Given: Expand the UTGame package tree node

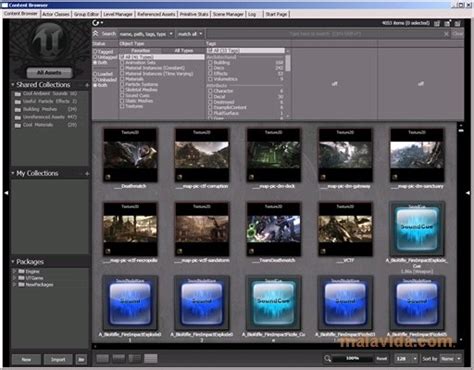Looking at the screenshot, I should pyautogui.click(x=14, y=278).
